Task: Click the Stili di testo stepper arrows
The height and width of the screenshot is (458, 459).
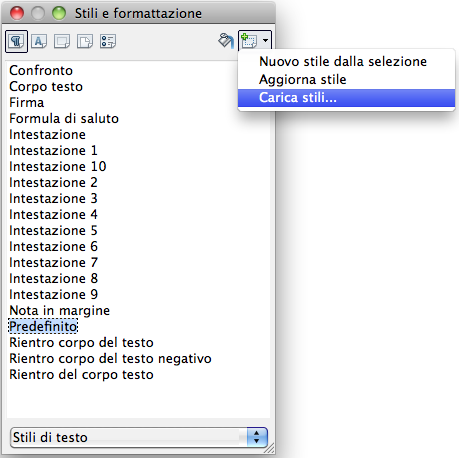Action: click(257, 437)
